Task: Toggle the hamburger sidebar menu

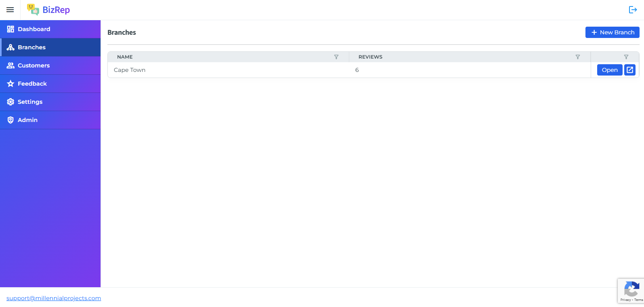Action: (x=10, y=10)
